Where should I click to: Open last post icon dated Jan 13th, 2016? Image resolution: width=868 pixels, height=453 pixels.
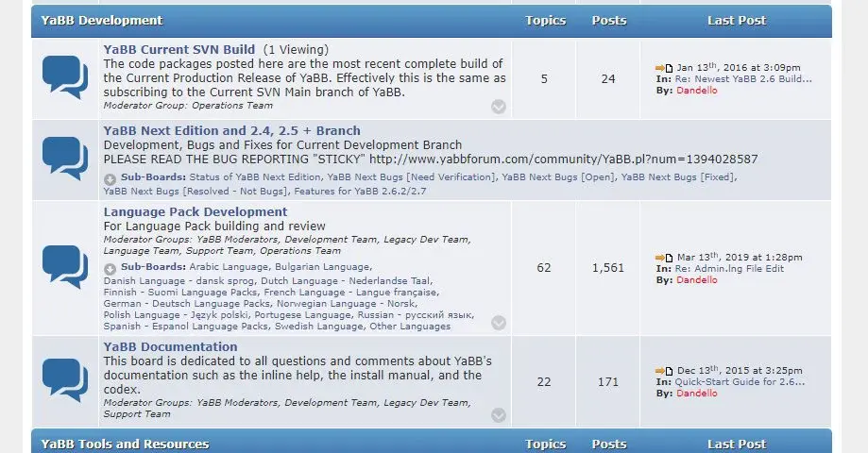664,68
